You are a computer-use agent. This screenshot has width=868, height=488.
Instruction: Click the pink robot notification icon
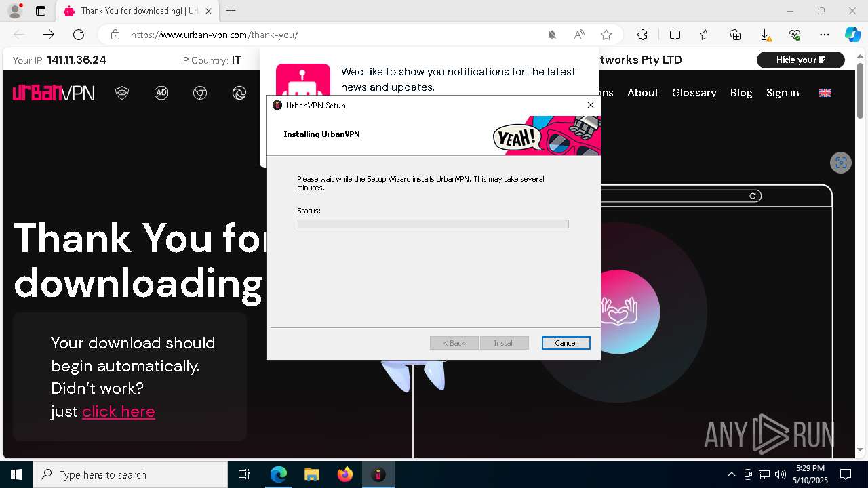click(x=303, y=80)
